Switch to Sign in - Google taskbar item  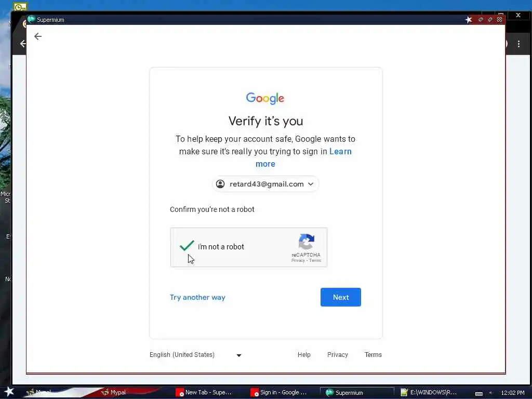coord(279,392)
